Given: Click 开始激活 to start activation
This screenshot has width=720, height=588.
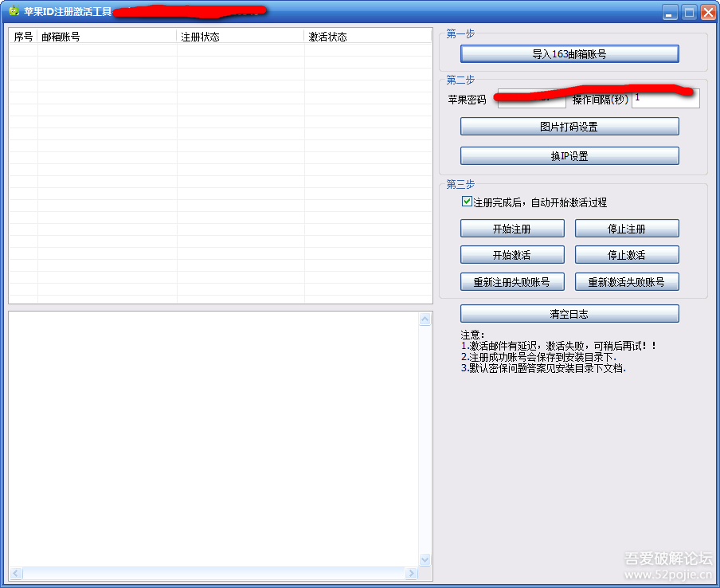Looking at the screenshot, I should (511, 255).
